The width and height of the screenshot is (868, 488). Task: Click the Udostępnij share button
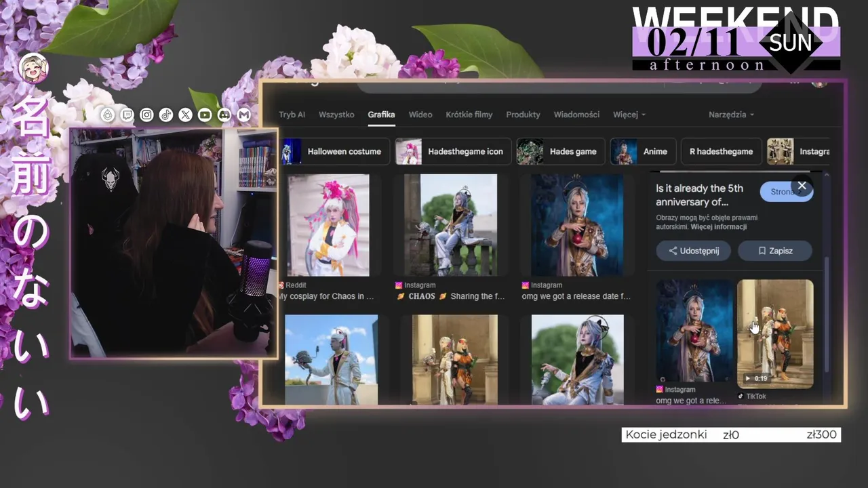[693, 251]
